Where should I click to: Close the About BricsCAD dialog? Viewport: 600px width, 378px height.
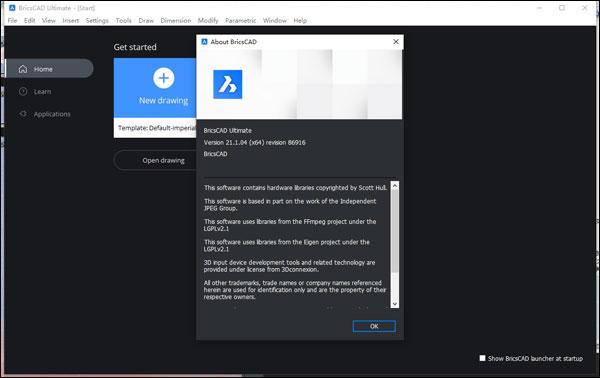point(396,41)
